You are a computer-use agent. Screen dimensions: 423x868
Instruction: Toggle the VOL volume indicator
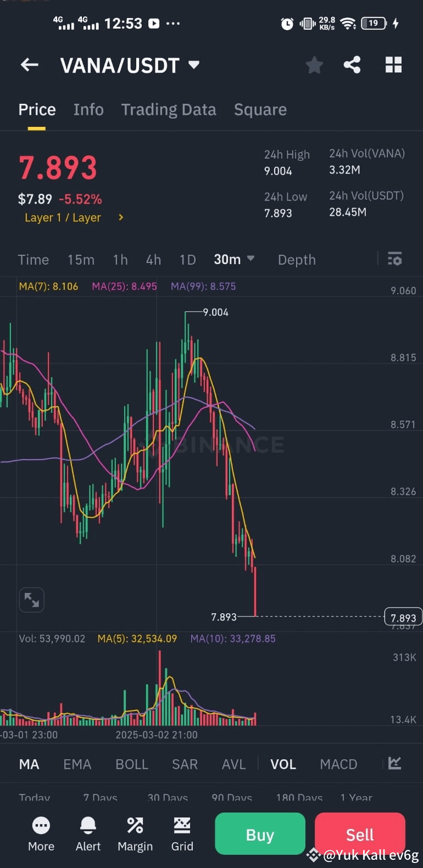[282, 764]
